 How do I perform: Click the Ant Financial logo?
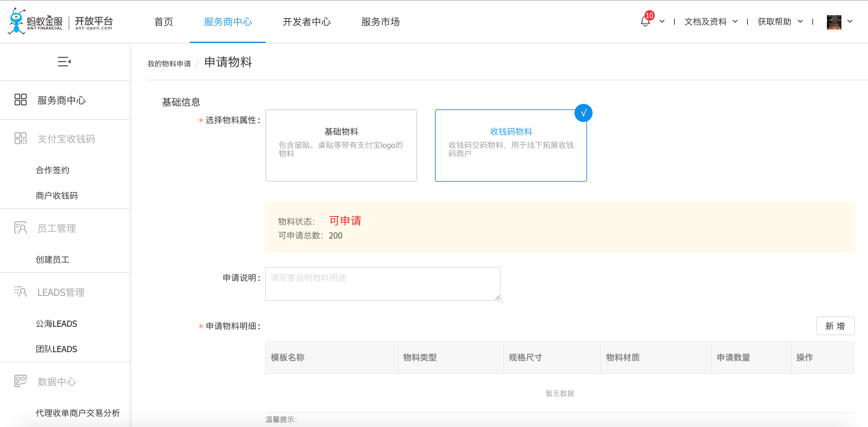[x=60, y=22]
